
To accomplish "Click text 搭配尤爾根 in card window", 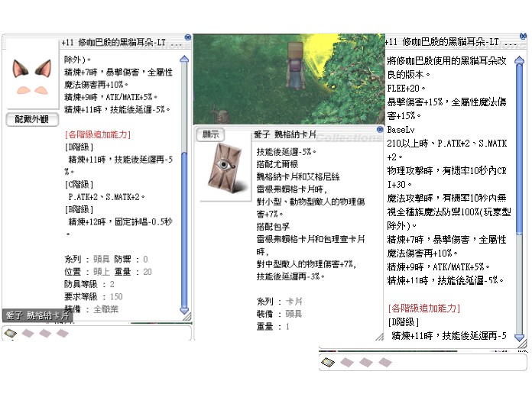I will click(x=277, y=164).
